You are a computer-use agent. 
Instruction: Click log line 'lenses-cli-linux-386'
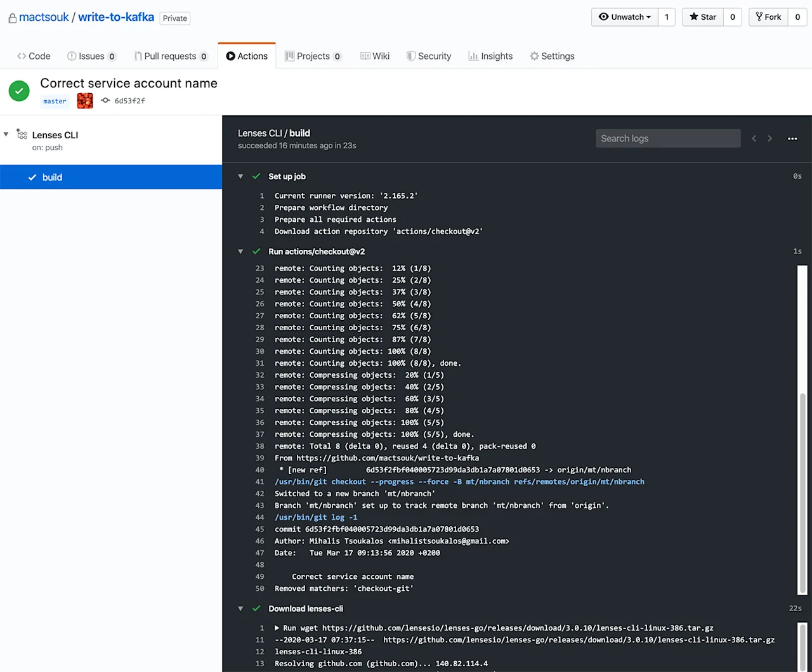pos(318,652)
